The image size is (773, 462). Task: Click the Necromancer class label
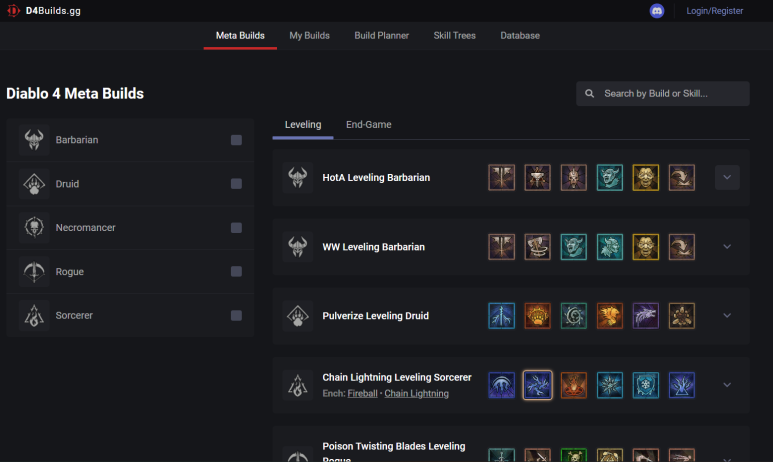tap(85, 227)
